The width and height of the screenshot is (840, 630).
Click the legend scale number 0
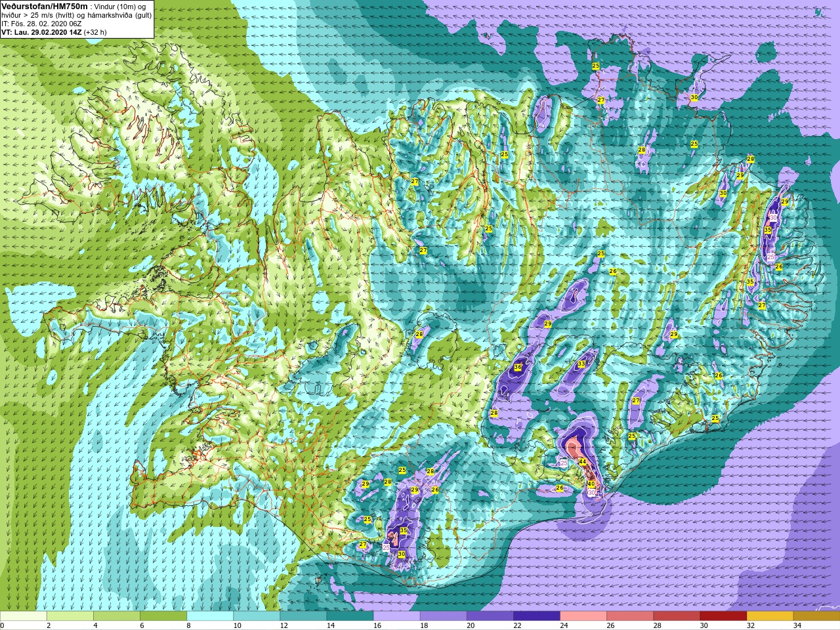[3, 625]
